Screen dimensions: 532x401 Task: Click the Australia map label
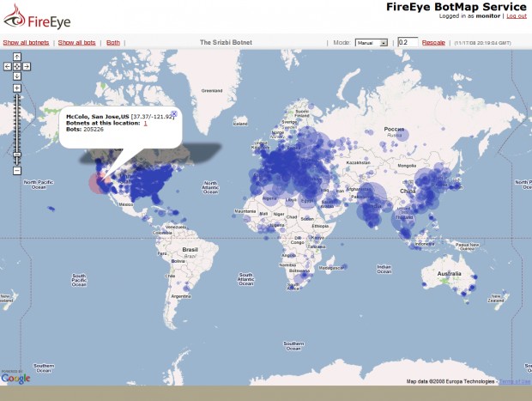pyautogui.click(x=449, y=273)
